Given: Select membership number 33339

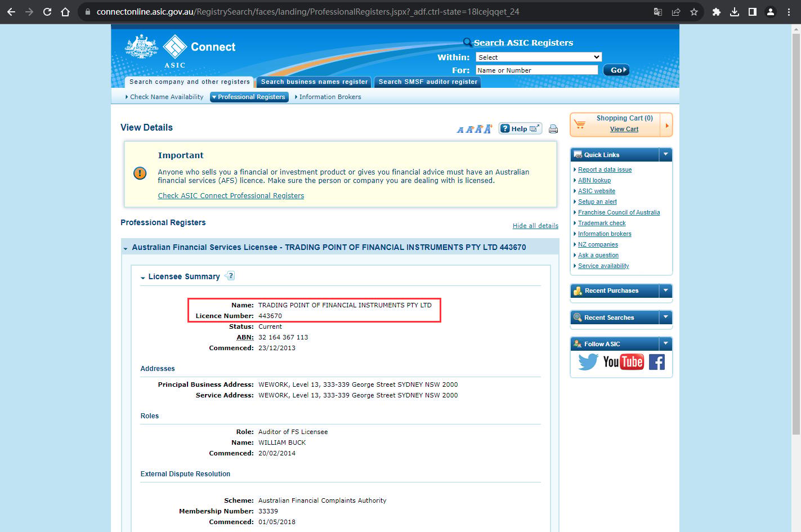Looking at the screenshot, I should (268, 511).
